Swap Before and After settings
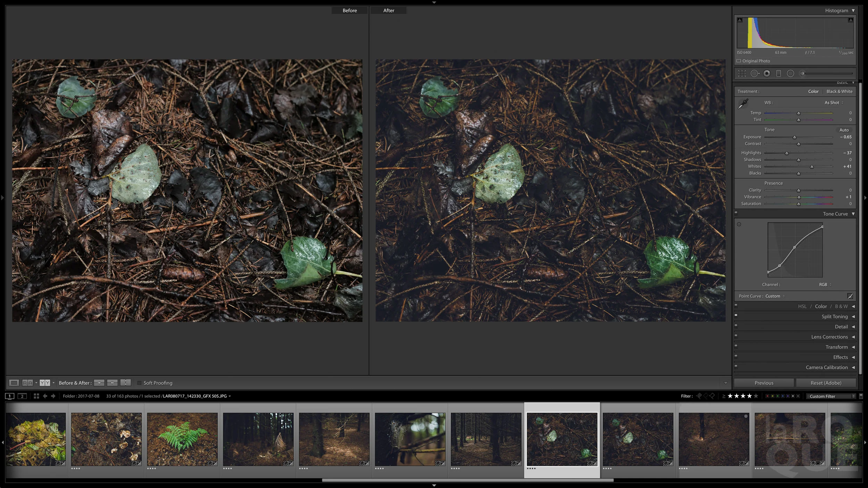 click(125, 383)
